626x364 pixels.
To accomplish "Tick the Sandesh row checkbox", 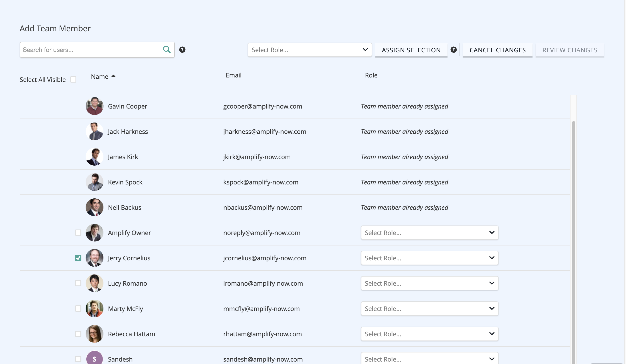I will (x=78, y=359).
